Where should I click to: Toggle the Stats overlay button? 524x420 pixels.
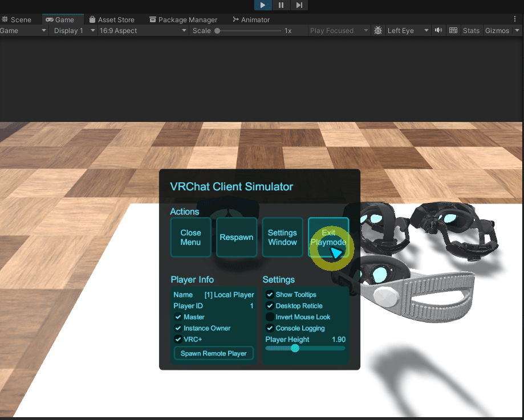click(x=471, y=31)
